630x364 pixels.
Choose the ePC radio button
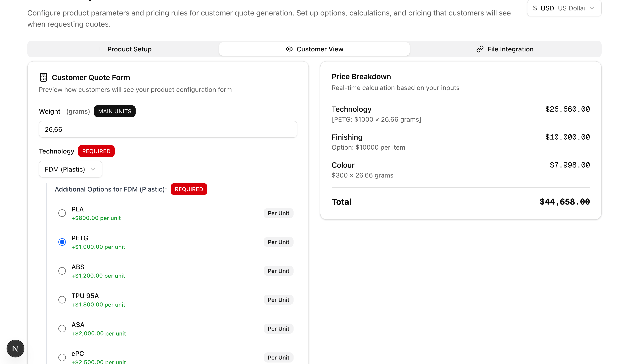pyautogui.click(x=62, y=357)
